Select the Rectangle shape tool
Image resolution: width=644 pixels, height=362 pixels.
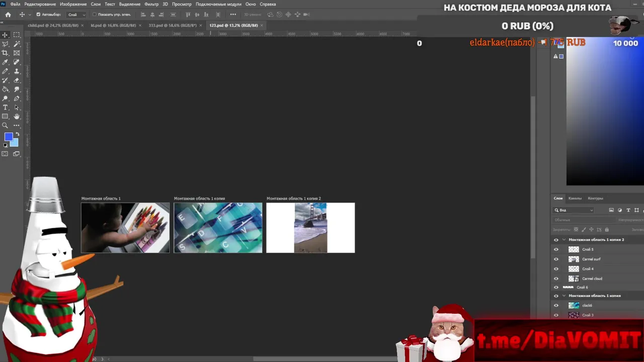[x=5, y=116]
